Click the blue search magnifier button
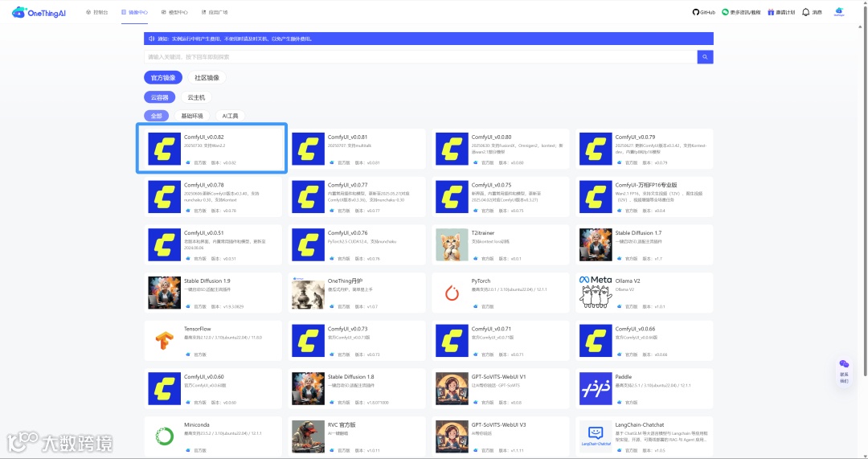Image resolution: width=868 pixels, height=459 pixels. pos(705,57)
